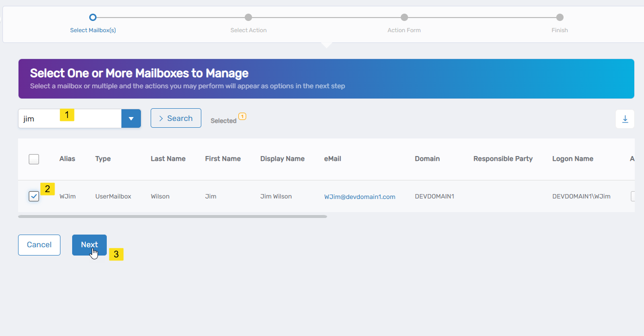
Task: Go to the Select Action step label
Action: coord(249,30)
